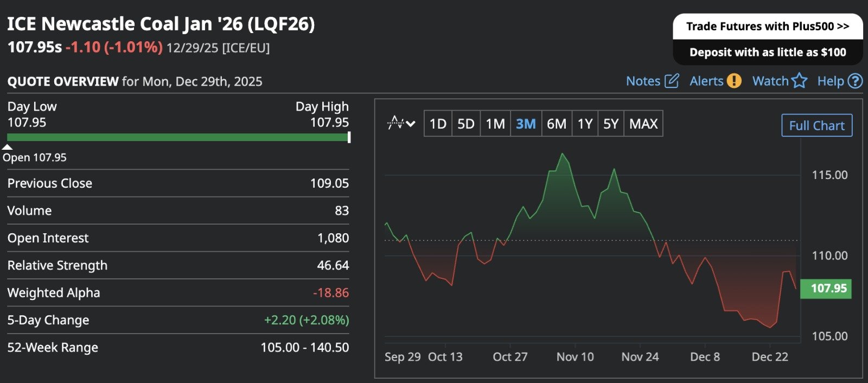Select the 1M time period
The height and width of the screenshot is (383, 868).
point(495,124)
